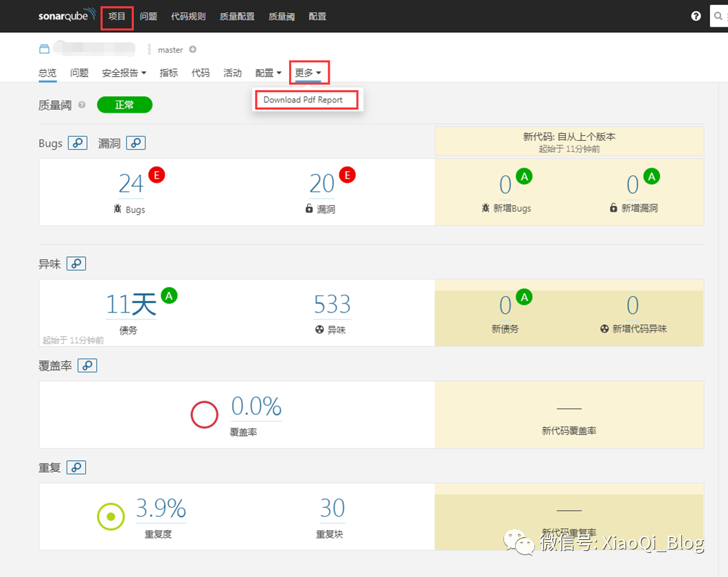Click the green A badge next to 债务
This screenshot has height=577, width=728.
pyautogui.click(x=168, y=295)
